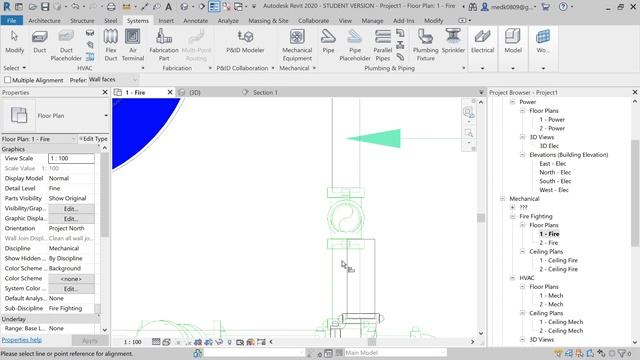
Task: Click the Color Scheme <none> button
Action: pos(71,279)
